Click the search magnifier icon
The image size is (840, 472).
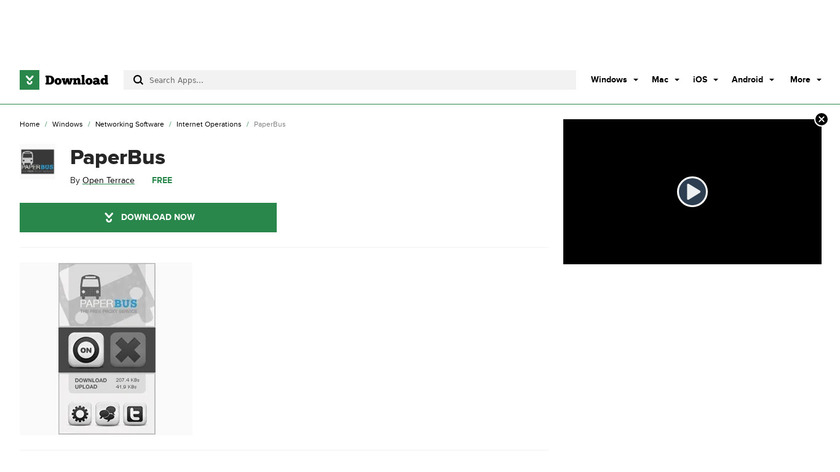(x=138, y=80)
